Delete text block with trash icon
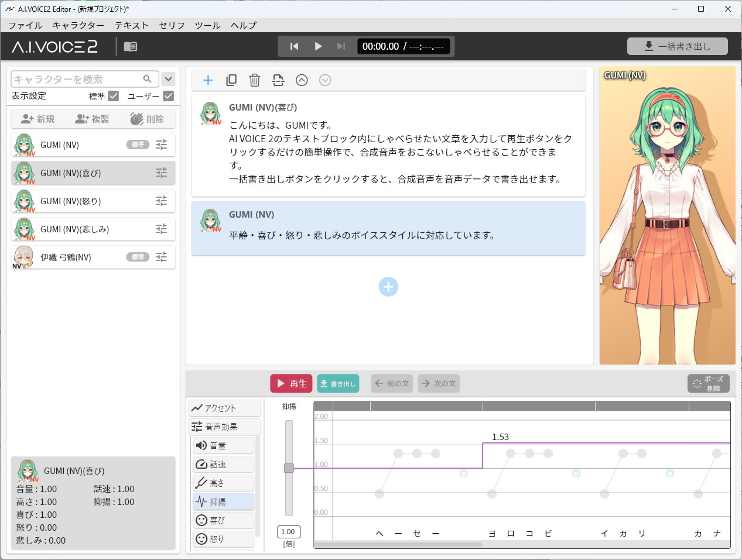This screenshot has width=742, height=560. [x=255, y=80]
